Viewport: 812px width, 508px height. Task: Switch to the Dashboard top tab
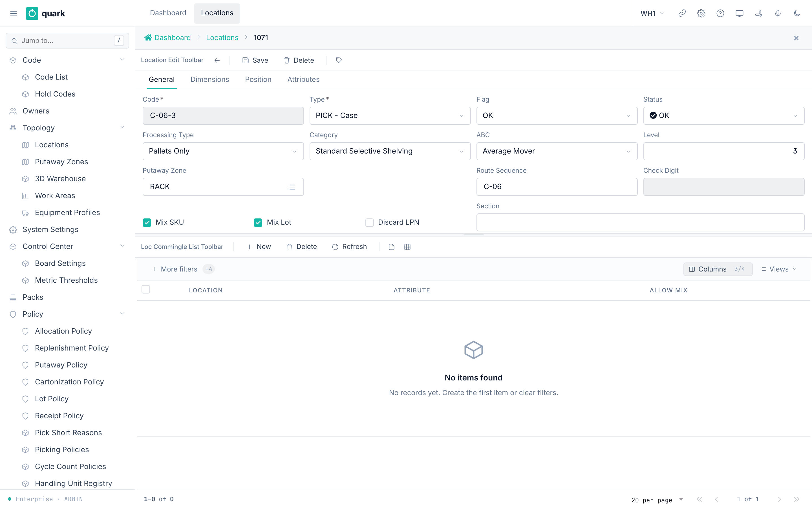[x=168, y=13]
